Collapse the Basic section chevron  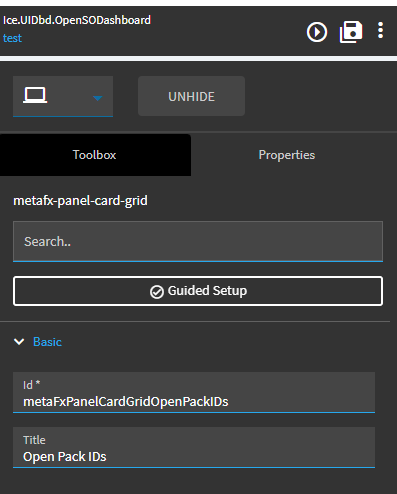tap(19, 342)
